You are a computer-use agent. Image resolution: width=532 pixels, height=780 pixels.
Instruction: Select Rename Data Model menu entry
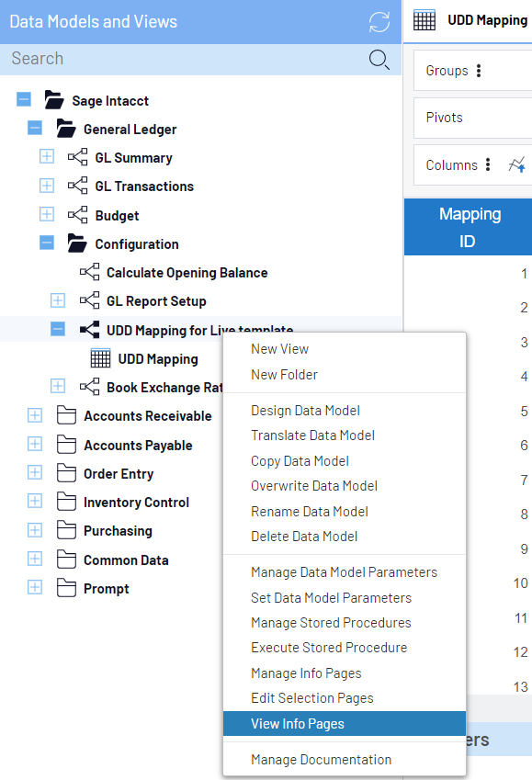click(x=345, y=512)
